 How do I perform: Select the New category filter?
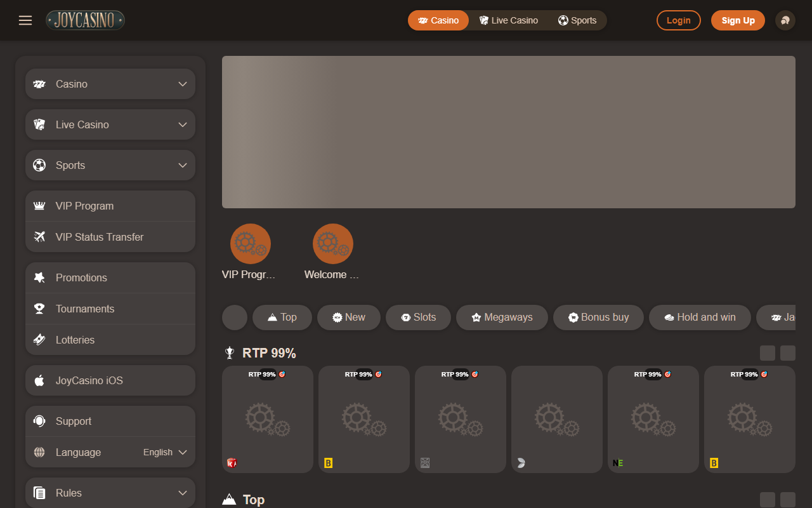click(349, 317)
